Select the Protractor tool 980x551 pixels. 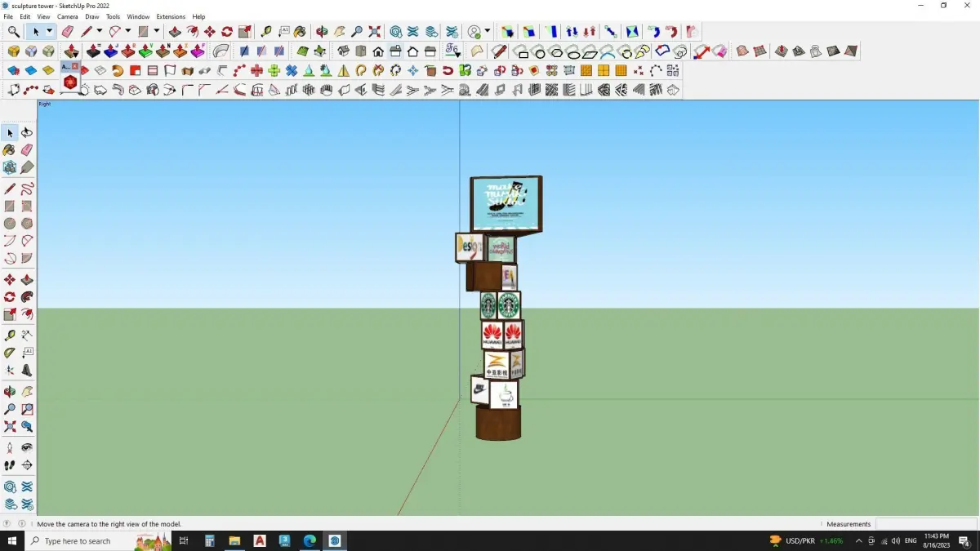pyautogui.click(x=10, y=353)
